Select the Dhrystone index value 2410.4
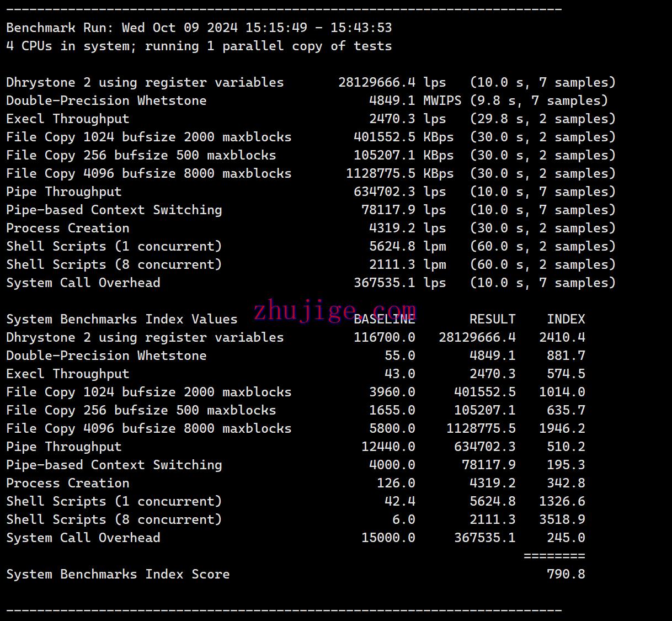Screen dimensions: 672x621 pyautogui.click(x=562, y=337)
